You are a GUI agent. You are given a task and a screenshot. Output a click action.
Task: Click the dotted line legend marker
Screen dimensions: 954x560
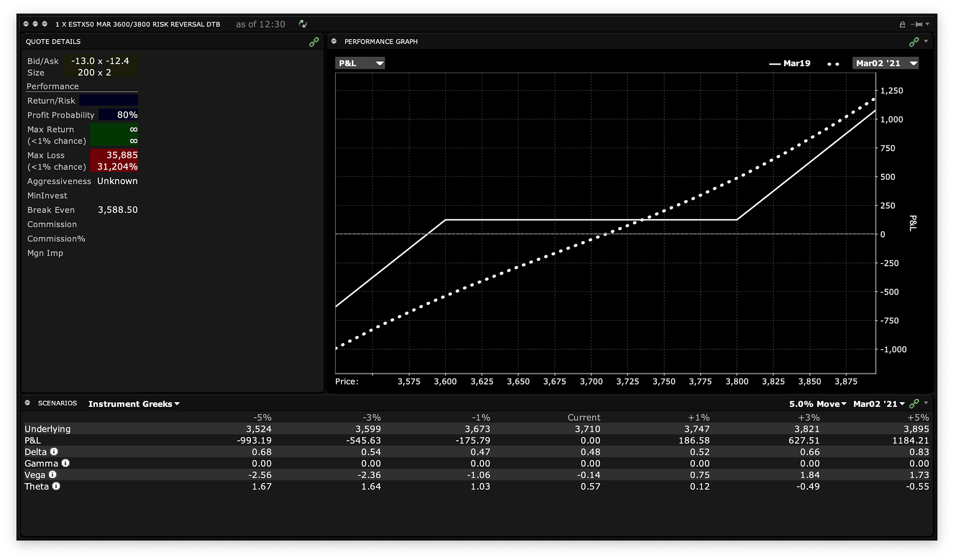[x=833, y=64]
